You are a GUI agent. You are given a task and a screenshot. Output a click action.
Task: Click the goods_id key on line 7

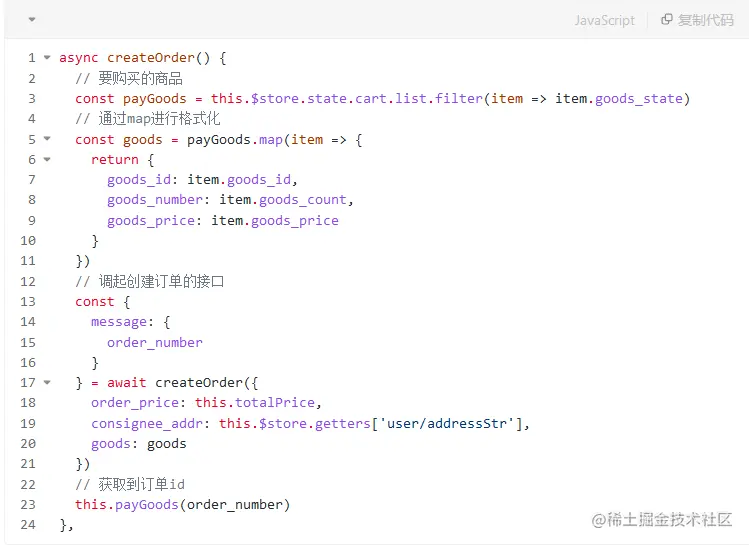pos(139,180)
